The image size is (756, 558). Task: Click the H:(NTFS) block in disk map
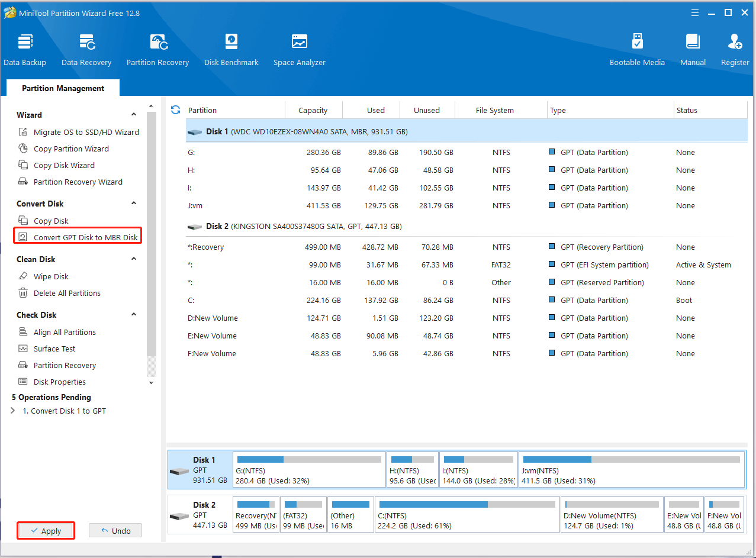tap(413, 470)
